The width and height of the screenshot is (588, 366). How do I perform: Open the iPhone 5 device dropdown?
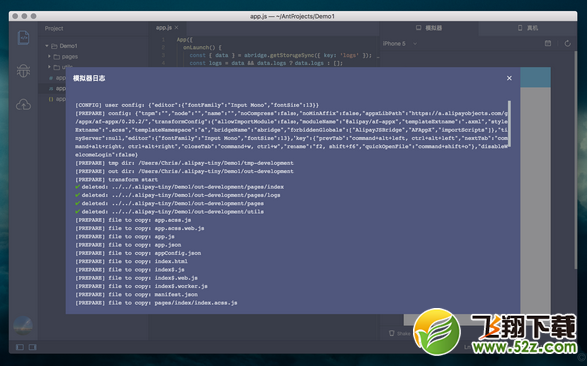click(x=400, y=44)
